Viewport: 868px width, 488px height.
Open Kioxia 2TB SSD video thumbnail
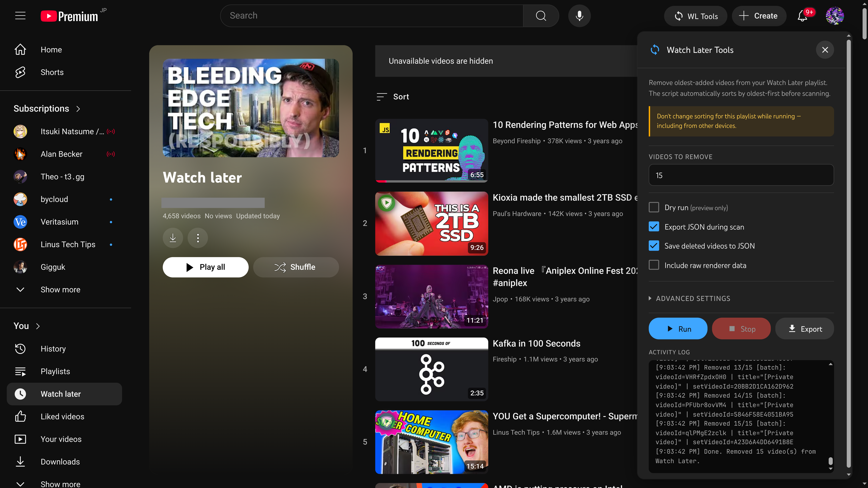pyautogui.click(x=432, y=224)
